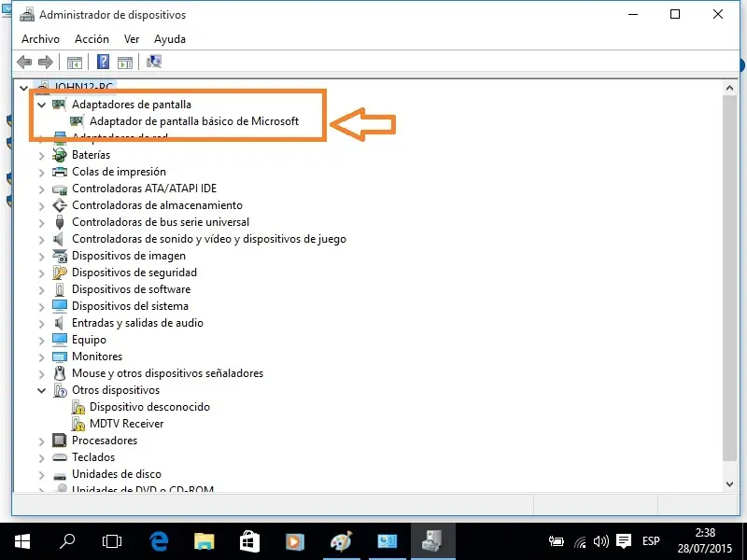This screenshot has height=560, width=747.
Task: Expand Controladoras de sonido y vídeo node
Action: tap(41, 239)
